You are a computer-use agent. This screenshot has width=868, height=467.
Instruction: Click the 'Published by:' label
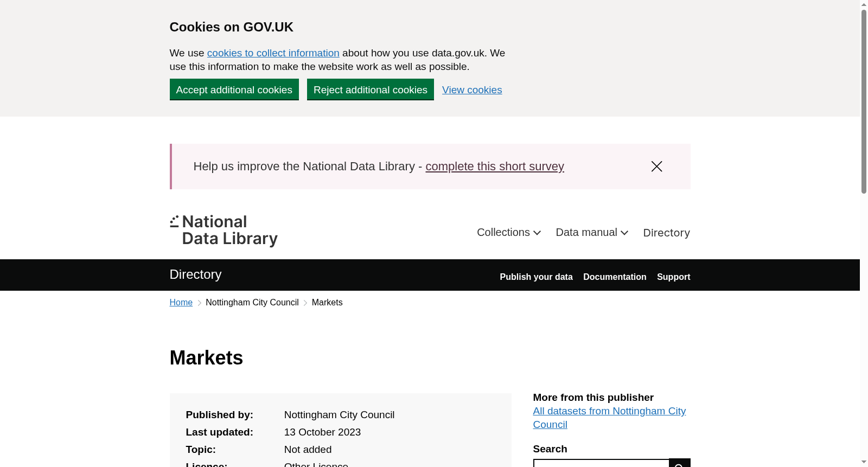[220, 415]
